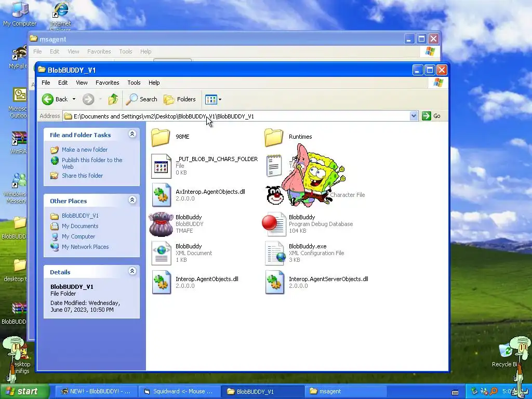532x399 pixels.
Task: Open My Computer desktop icon
Action: click(20, 14)
